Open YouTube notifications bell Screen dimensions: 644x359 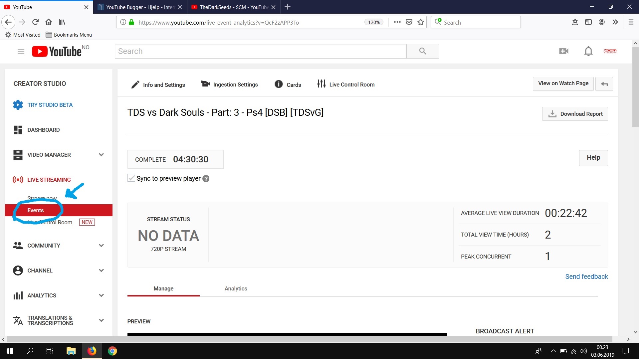coord(588,51)
